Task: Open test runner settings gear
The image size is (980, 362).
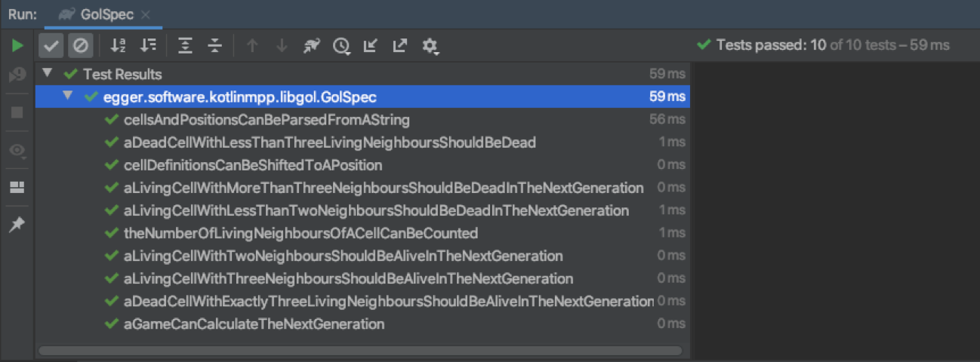Action: pyautogui.click(x=430, y=47)
